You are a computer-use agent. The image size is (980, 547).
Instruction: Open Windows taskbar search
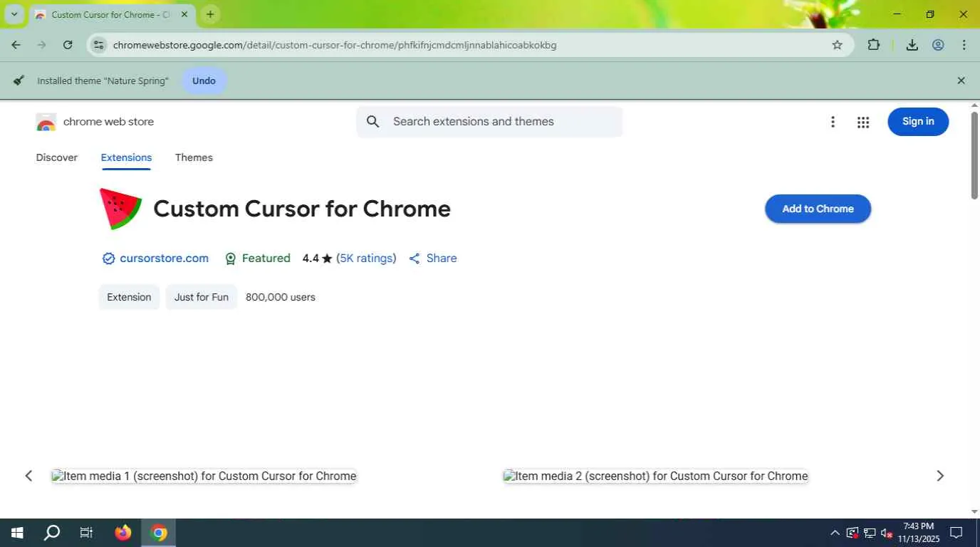pos(52,533)
